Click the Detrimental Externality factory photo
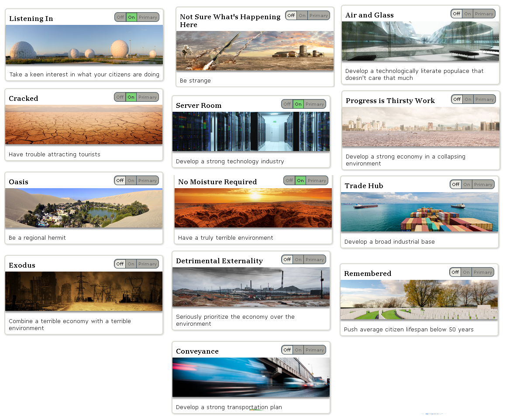This screenshot has width=506, height=420. [x=251, y=287]
